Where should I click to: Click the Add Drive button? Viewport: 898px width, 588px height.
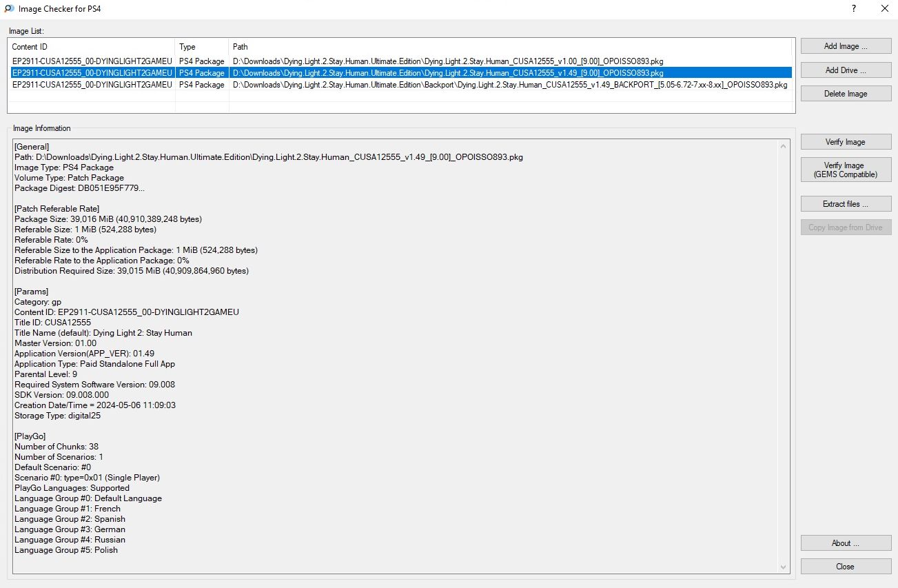pyautogui.click(x=846, y=70)
